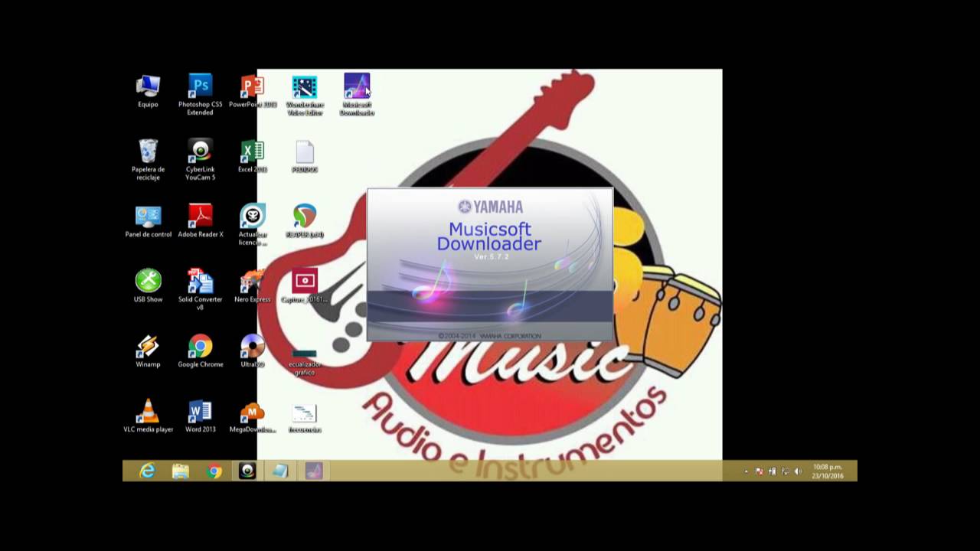Select the Capture video file icon
Viewport: 980px width, 551px height.
click(x=305, y=286)
